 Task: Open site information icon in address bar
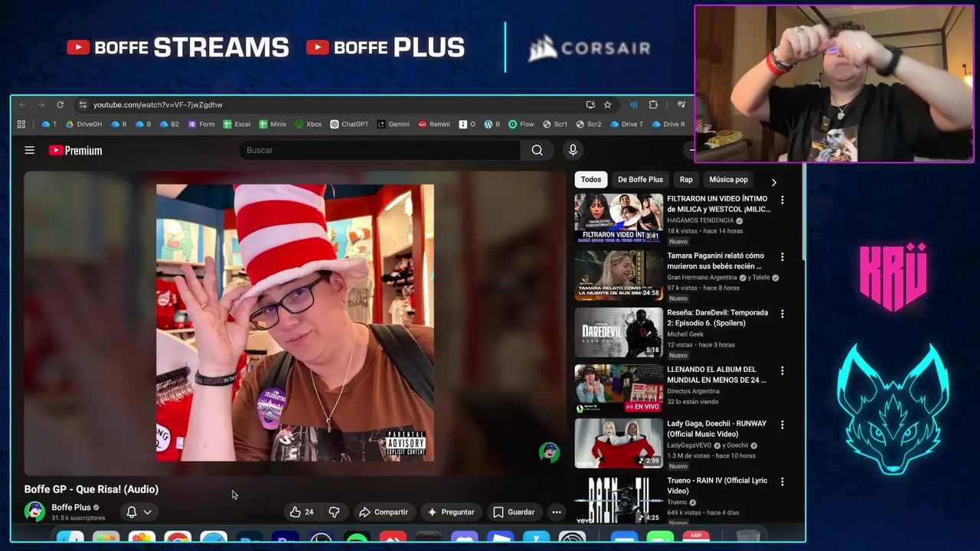pyautogui.click(x=83, y=105)
